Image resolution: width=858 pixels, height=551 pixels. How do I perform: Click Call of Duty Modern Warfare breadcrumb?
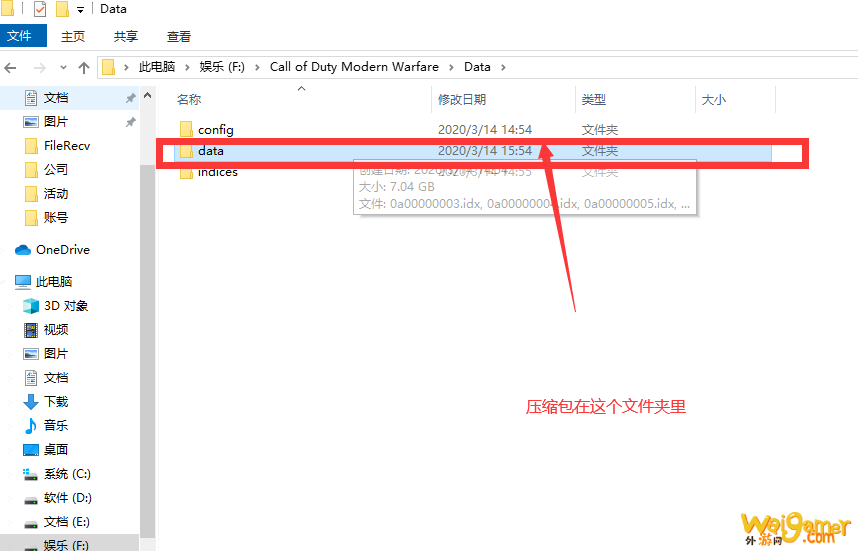[x=354, y=67]
